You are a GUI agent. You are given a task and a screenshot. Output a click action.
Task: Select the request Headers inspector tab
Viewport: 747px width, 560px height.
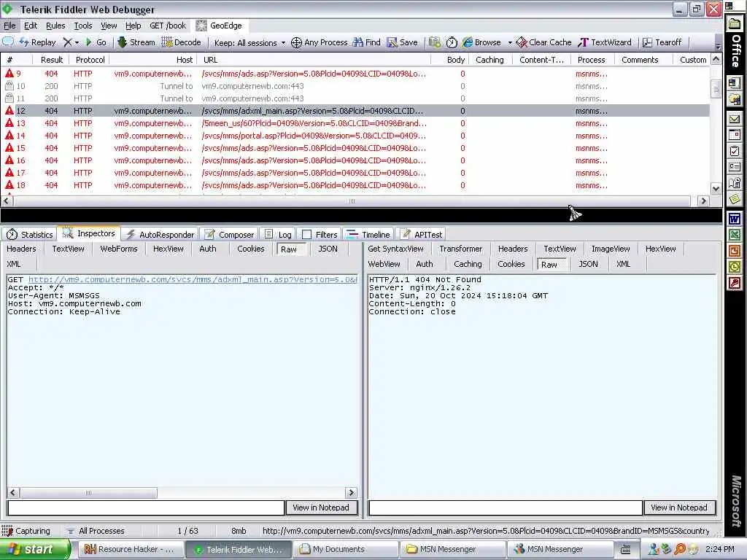(21, 249)
